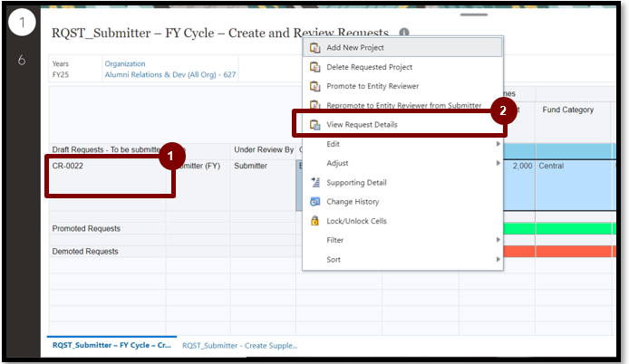Screen dimensions: 629x364
Task: Switch to RQST_Submitter Create Supple tab
Action: pyautogui.click(x=240, y=346)
